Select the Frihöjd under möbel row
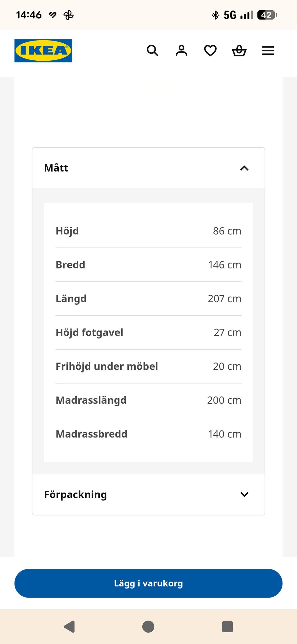 pyautogui.click(x=148, y=366)
